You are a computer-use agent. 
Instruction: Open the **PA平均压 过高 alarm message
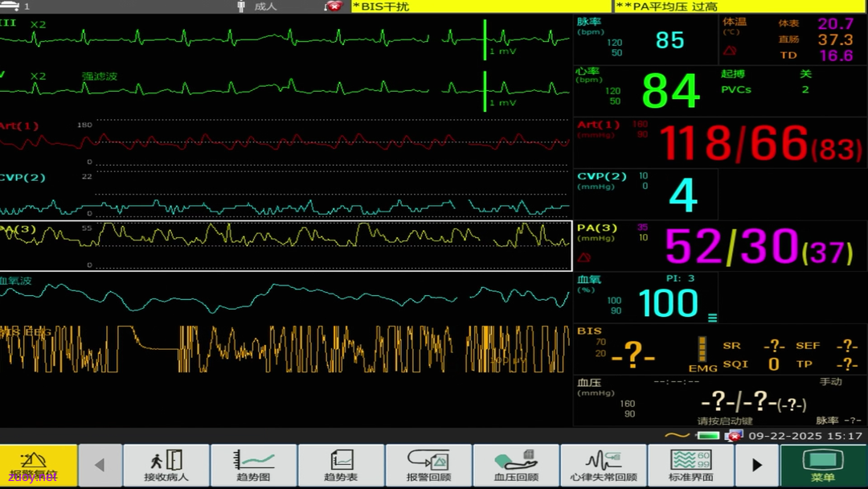pos(740,6)
